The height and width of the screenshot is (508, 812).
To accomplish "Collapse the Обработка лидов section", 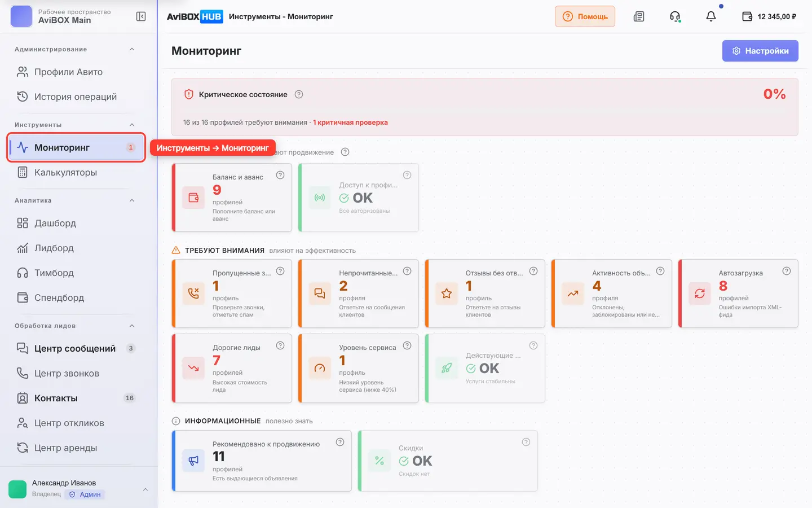I will [x=132, y=326].
